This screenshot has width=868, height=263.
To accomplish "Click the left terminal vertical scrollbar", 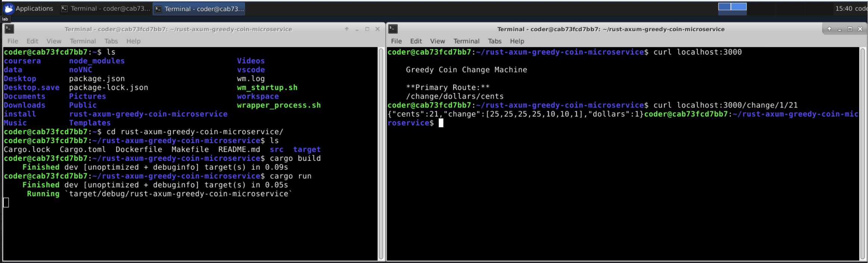I will click(x=381, y=153).
